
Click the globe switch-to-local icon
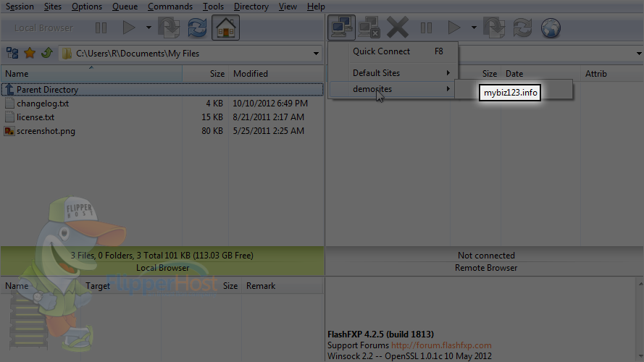(x=551, y=28)
